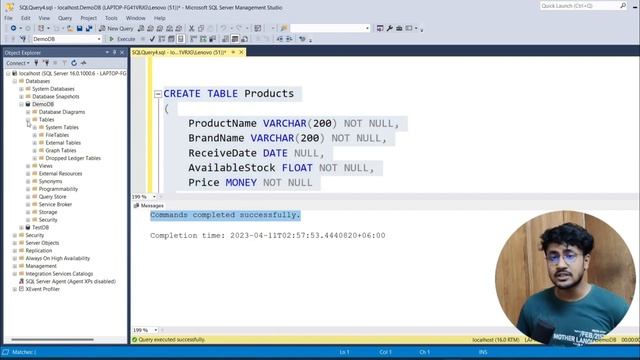Click 'Commands completed successfully.' message text
The height and width of the screenshot is (360, 640).
(225, 215)
